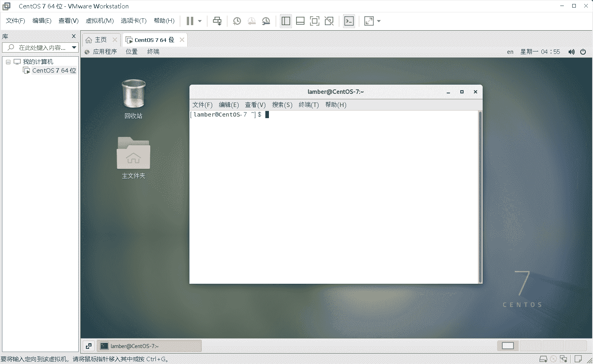Open terminal 查看(V) menu
The width and height of the screenshot is (593, 364).
pyautogui.click(x=255, y=105)
